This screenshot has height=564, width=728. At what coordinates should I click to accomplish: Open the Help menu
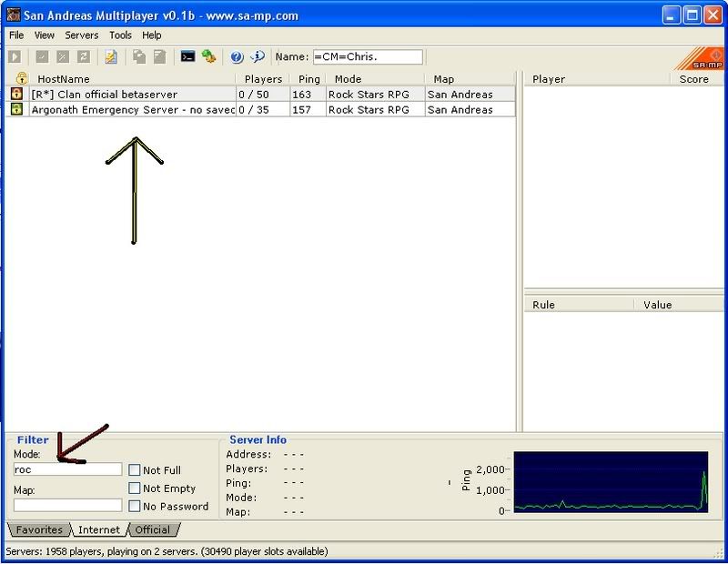click(x=151, y=35)
